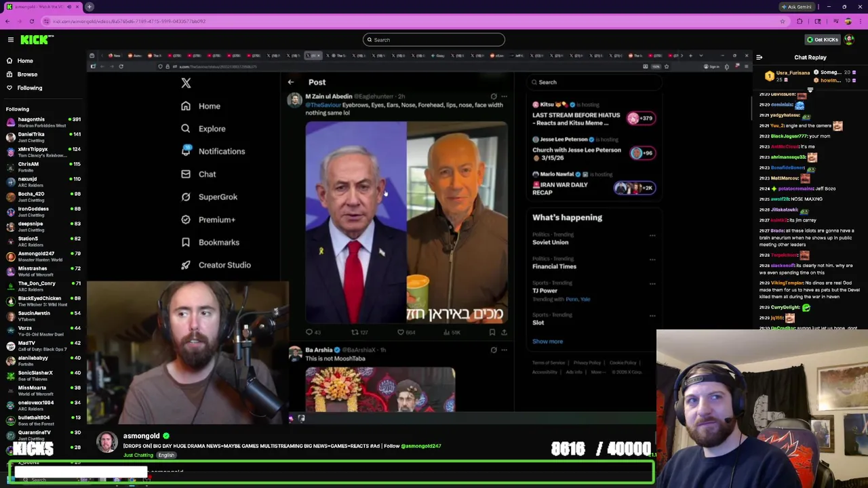Click X Chat nav item
The width and height of the screenshot is (868, 488).
(198, 174)
